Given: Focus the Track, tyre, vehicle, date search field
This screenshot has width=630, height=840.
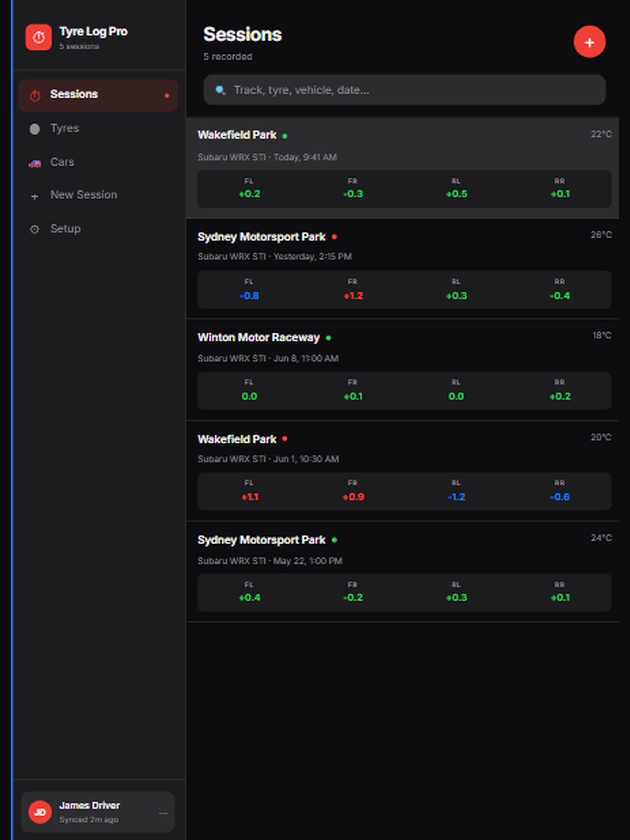Looking at the screenshot, I should click(x=404, y=90).
